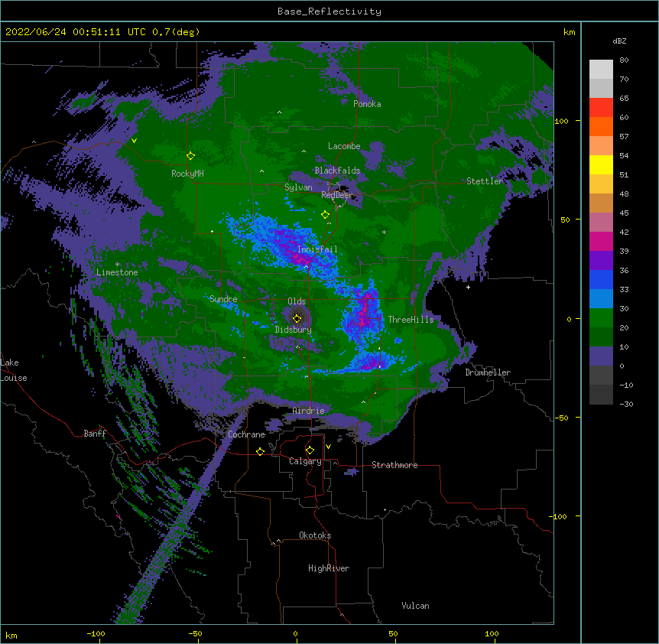Click the Airdrie city label
Screen dimensions: 659x644
308,411
